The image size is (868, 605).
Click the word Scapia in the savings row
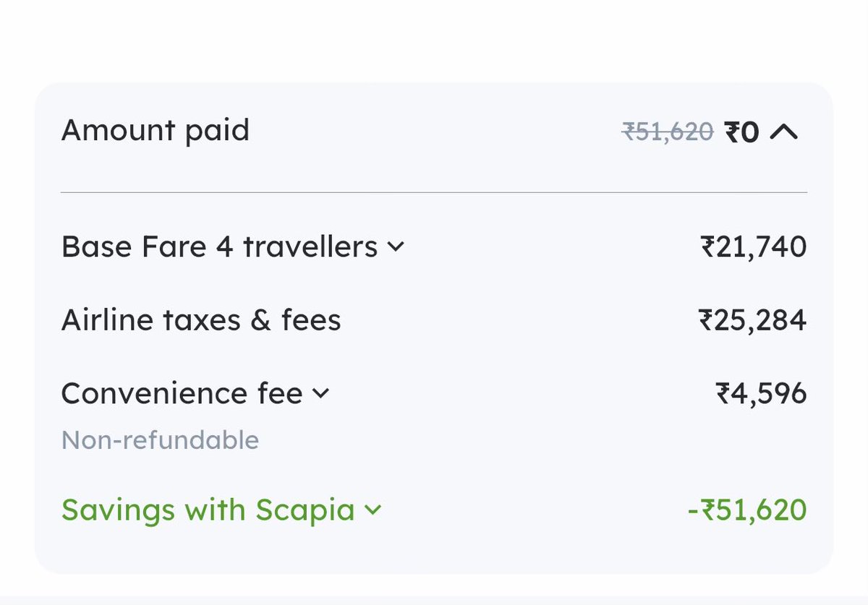click(x=305, y=510)
